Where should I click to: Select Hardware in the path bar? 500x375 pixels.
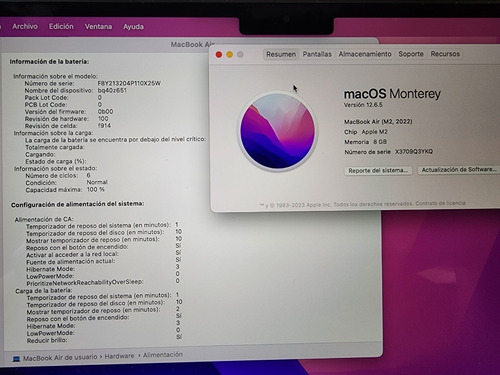[x=119, y=356]
